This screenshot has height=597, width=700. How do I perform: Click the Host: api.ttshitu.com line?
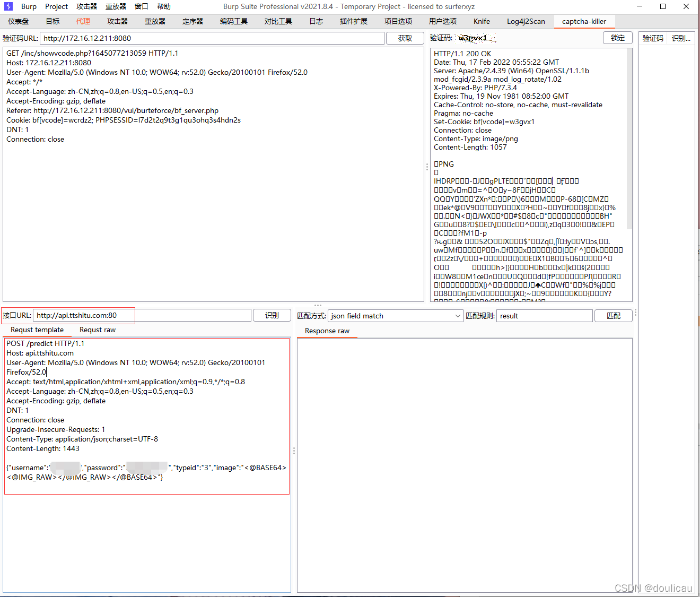[40, 353]
